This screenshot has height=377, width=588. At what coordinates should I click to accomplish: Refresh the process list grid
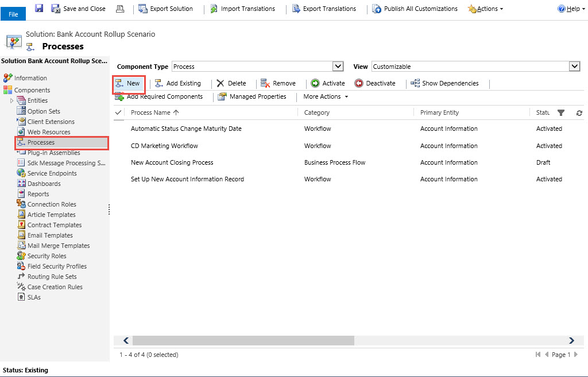(x=579, y=113)
